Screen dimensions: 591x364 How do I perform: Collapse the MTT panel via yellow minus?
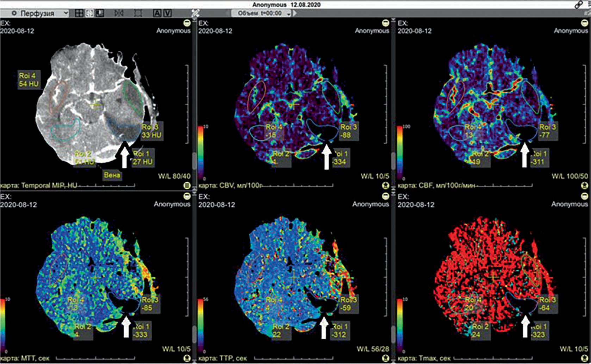[187, 196]
